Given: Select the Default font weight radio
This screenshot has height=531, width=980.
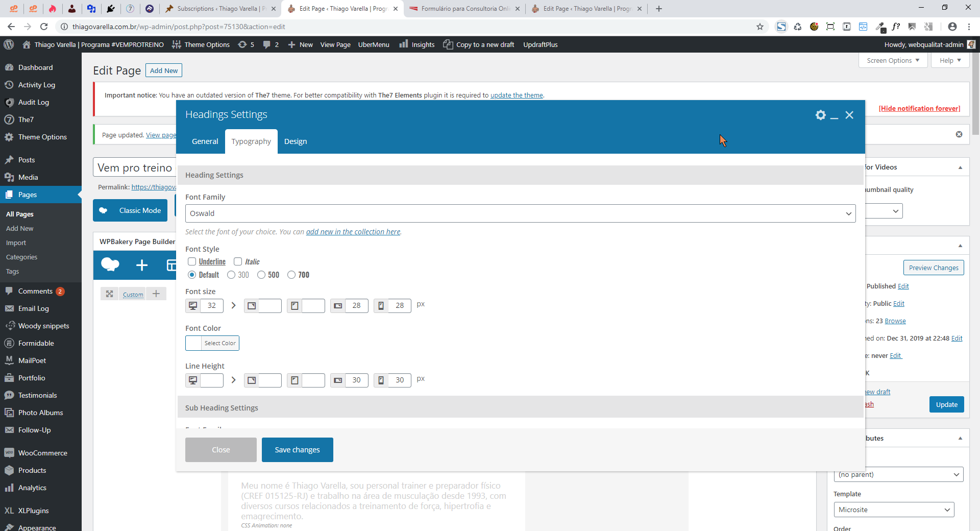Looking at the screenshot, I should pos(192,275).
